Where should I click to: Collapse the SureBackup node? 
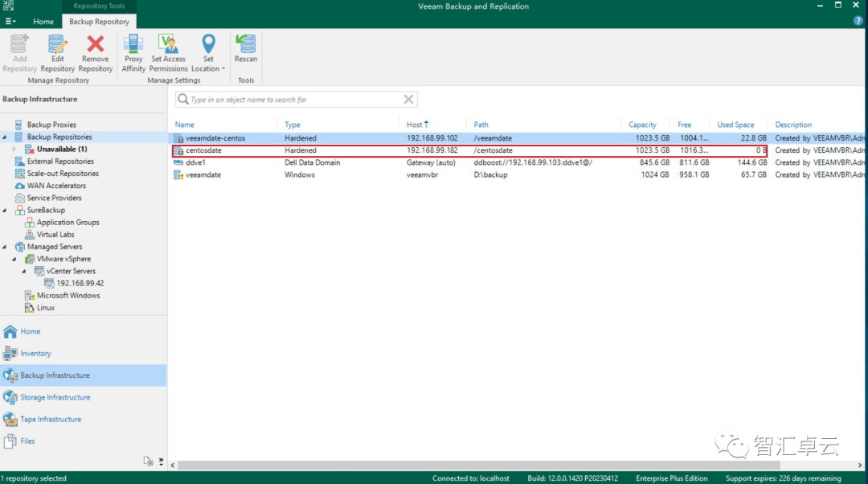coord(5,210)
